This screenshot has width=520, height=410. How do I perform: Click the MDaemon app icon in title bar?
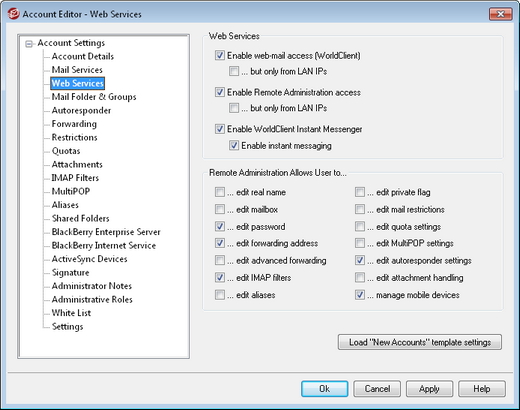click(14, 14)
